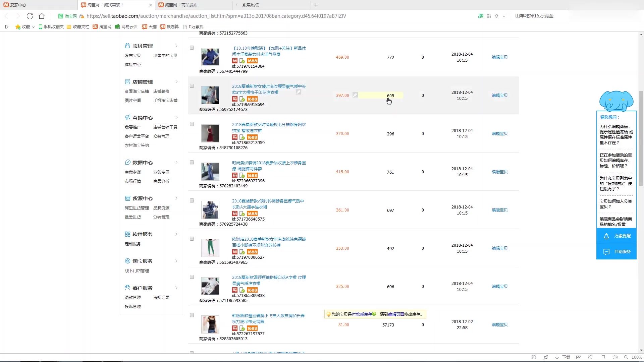The width and height of the screenshot is (644, 362).
Task: Click the 淘宝服务 sidebar icon
Action: coord(127,261)
